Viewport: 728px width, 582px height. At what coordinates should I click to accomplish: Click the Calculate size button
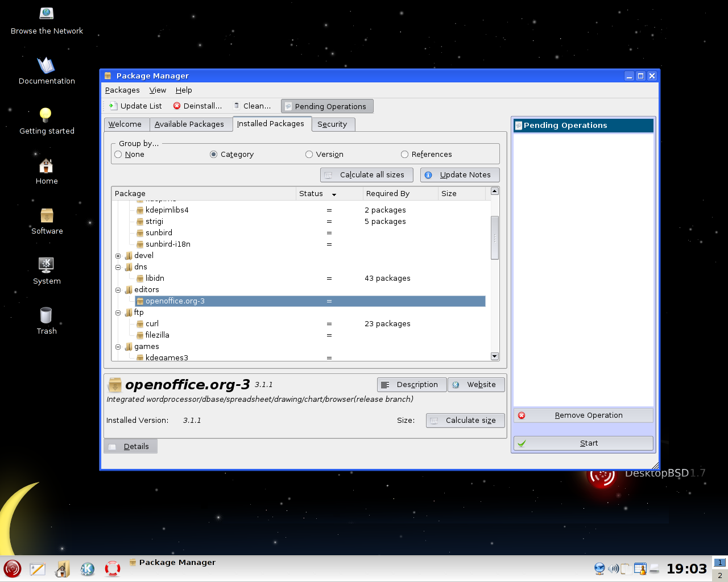[x=465, y=421]
